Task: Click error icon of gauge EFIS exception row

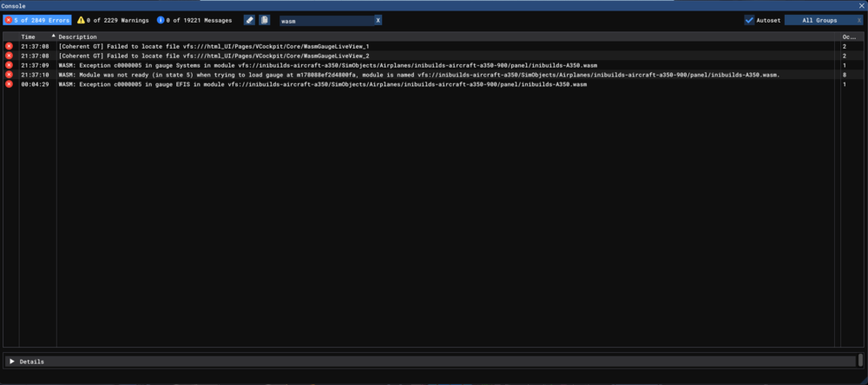Action: 10,84
